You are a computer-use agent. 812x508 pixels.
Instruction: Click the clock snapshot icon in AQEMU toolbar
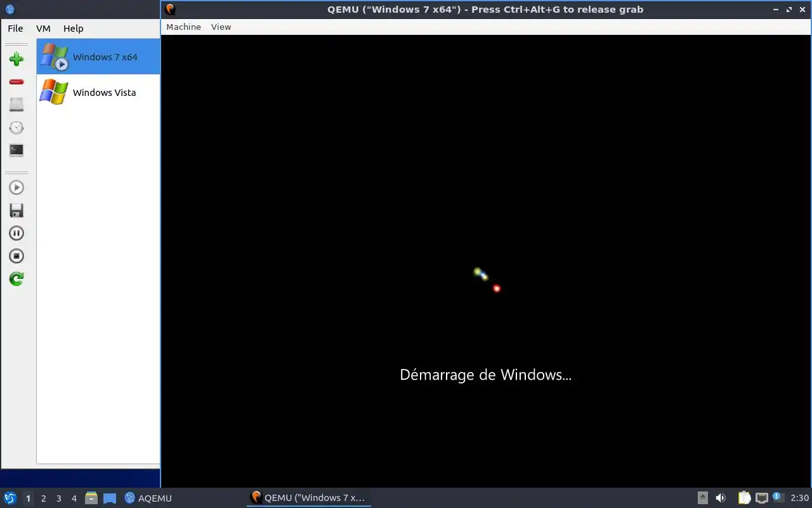[16, 128]
